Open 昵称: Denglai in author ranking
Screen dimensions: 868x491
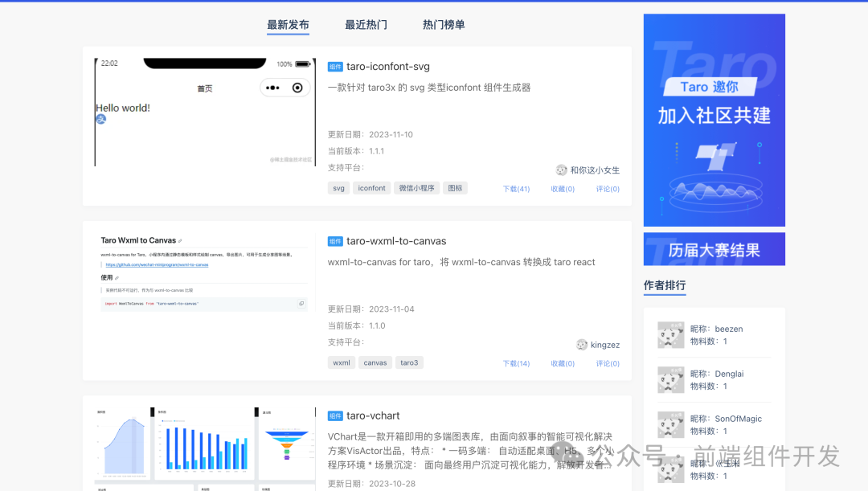(717, 374)
